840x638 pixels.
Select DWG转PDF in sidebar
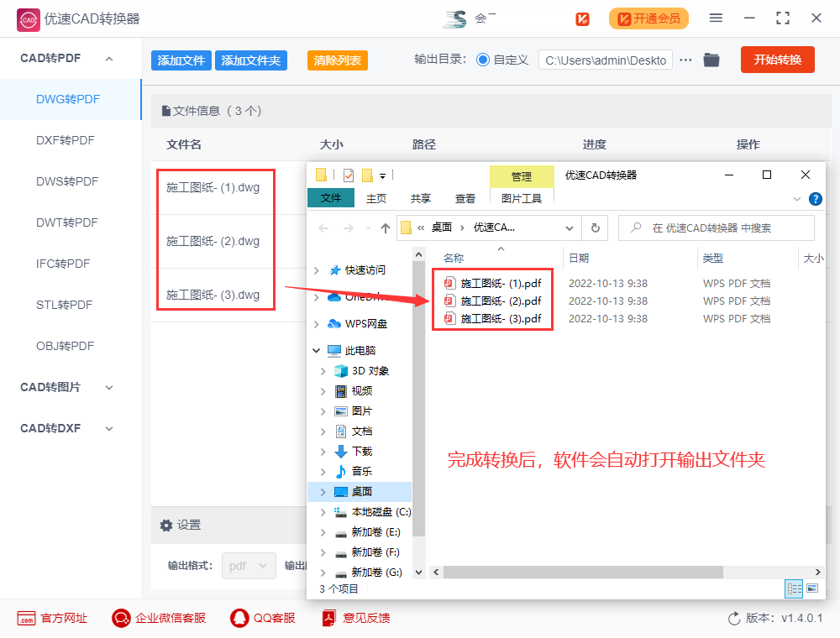(71, 100)
